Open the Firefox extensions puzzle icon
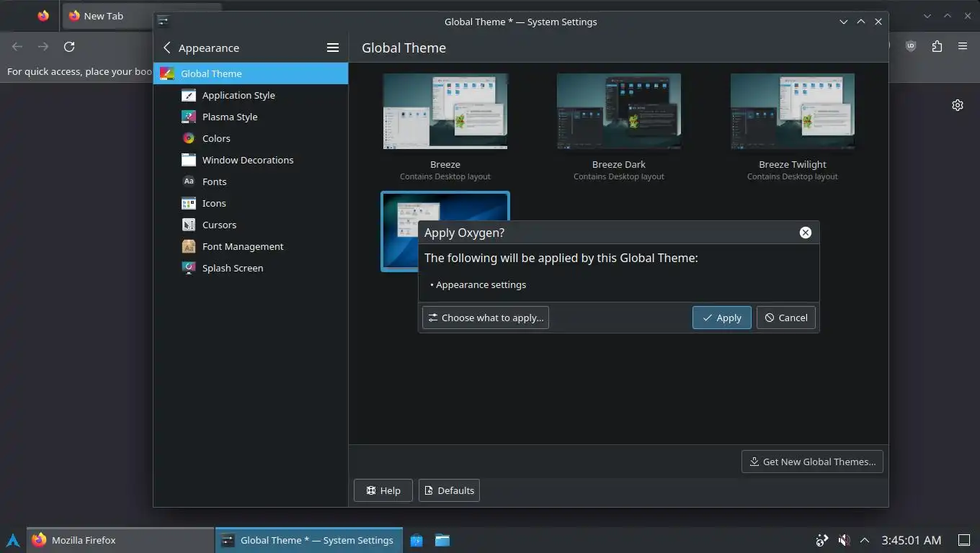The width and height of the screenshot is (980, 553). pyautogui.click(x=937, y=46)
